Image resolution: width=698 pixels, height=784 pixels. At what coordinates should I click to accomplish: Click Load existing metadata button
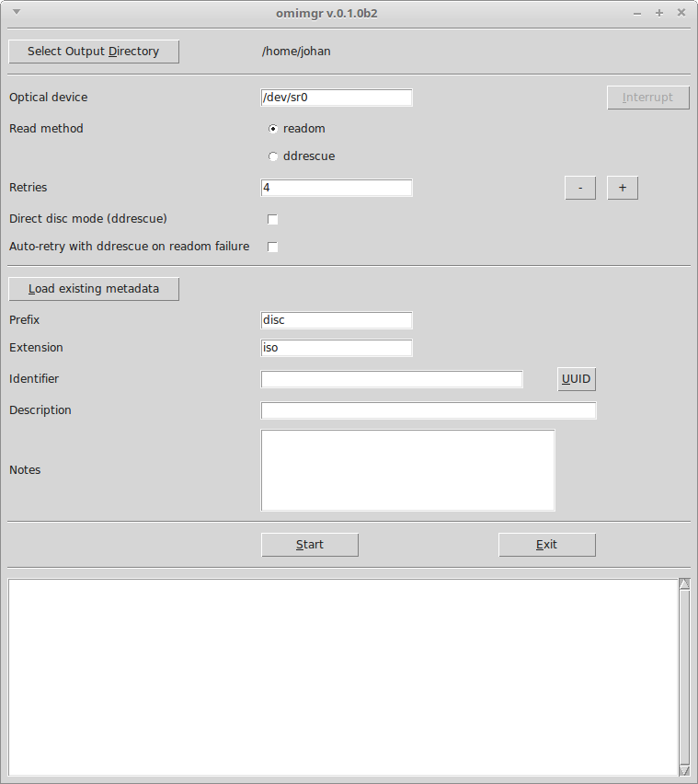[x=94, y=289]
